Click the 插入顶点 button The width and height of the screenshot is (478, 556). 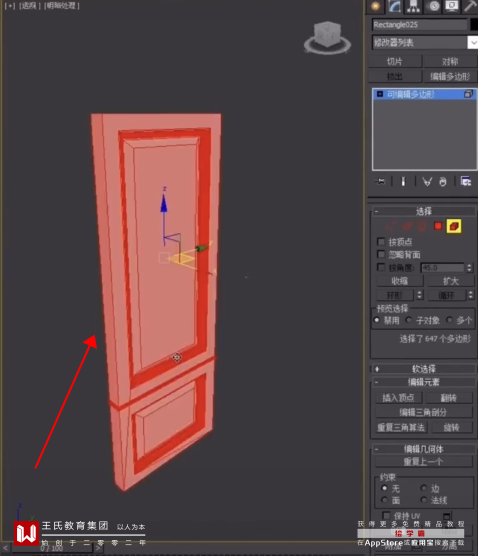coord(399,398)
